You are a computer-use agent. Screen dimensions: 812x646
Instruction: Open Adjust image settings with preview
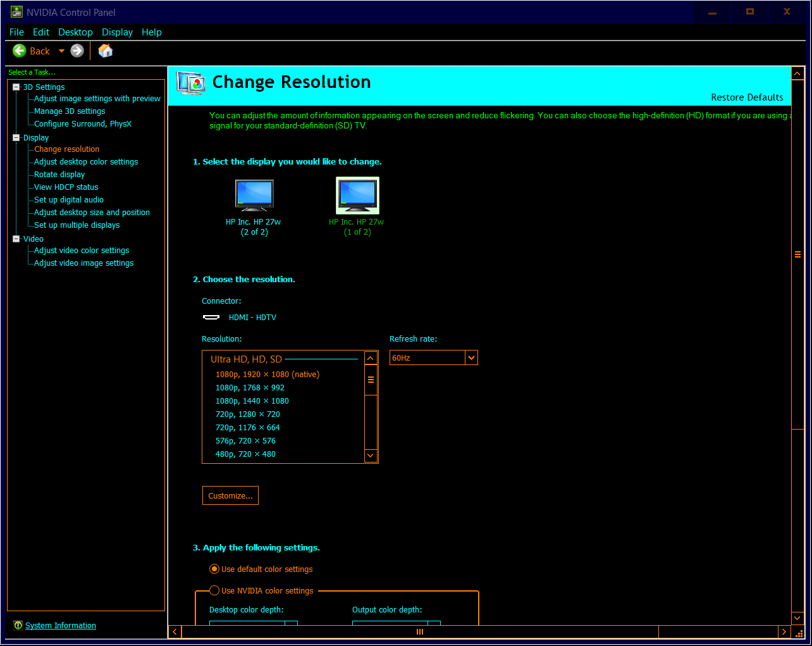click(97, 99)
